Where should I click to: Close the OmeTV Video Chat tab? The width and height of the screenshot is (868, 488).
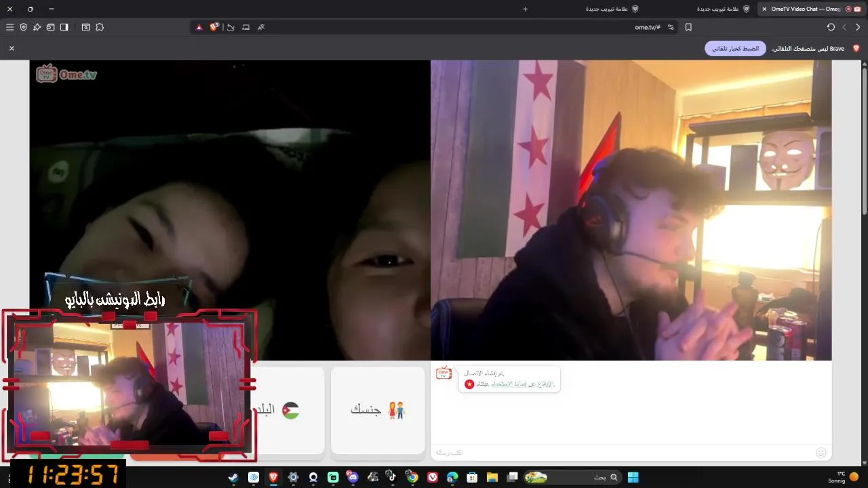click(764, 9)
